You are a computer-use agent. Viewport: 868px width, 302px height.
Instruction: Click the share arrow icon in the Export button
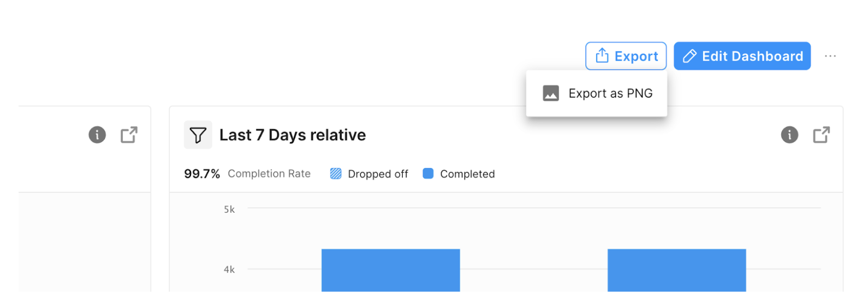coord(602,56)
